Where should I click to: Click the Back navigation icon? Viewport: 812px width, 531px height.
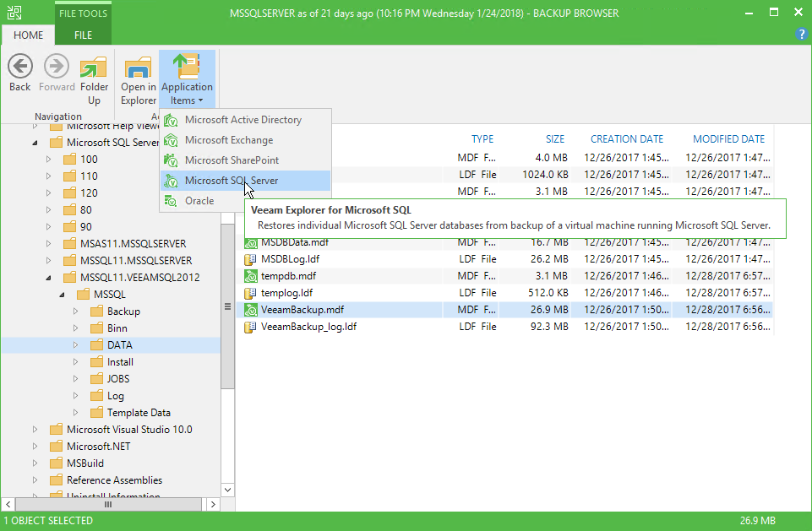[x=20, y=66]
